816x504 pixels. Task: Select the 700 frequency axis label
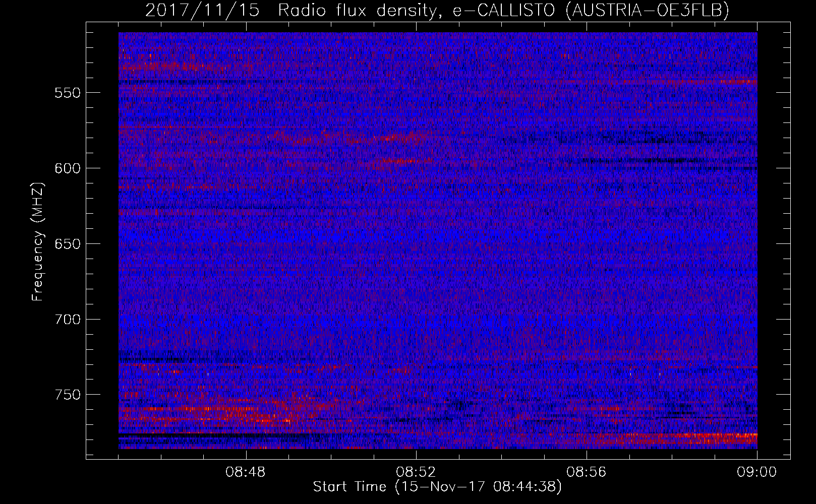pyautogui.click(x=68, y=320)
